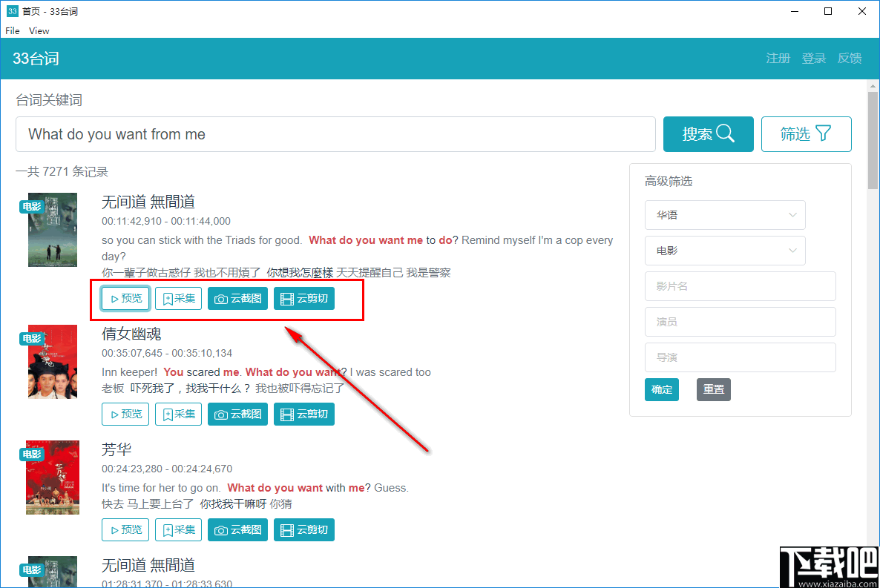Click 云截图 for the 倩女幽魂 result
Screen dimensions: 880x588
coord(238,414)
